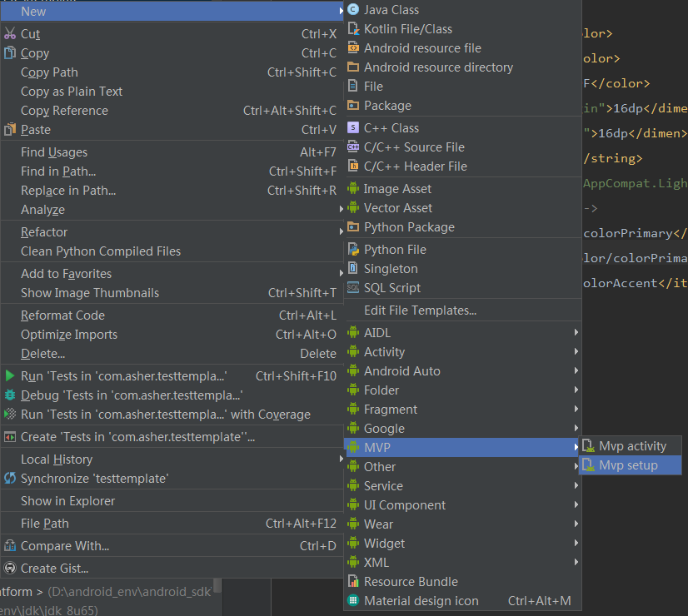Image resolution: width=688 pixels, height=616 pixels.
Task: Select Copy as Plain Text
Action: [x=172, y=92]
